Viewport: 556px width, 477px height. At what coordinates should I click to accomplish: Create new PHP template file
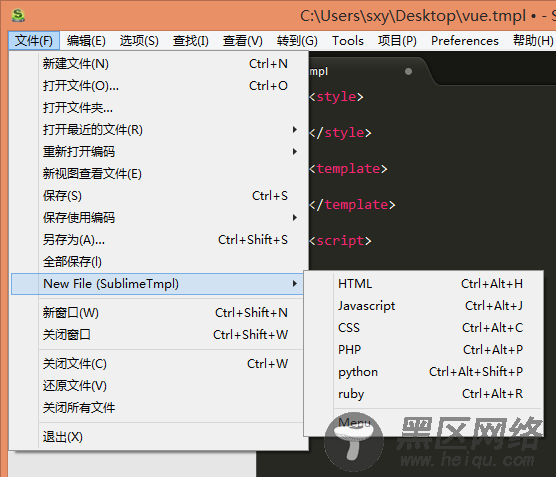(423, 350)
